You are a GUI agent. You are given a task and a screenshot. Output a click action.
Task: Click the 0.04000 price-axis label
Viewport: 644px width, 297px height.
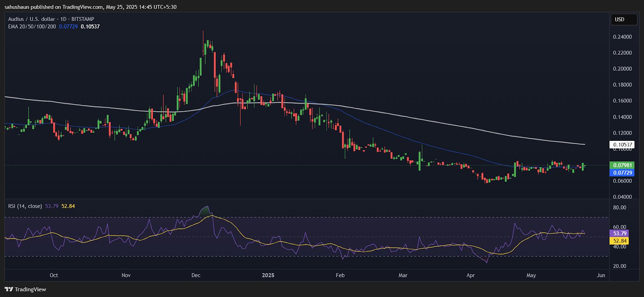click(622, 197)
